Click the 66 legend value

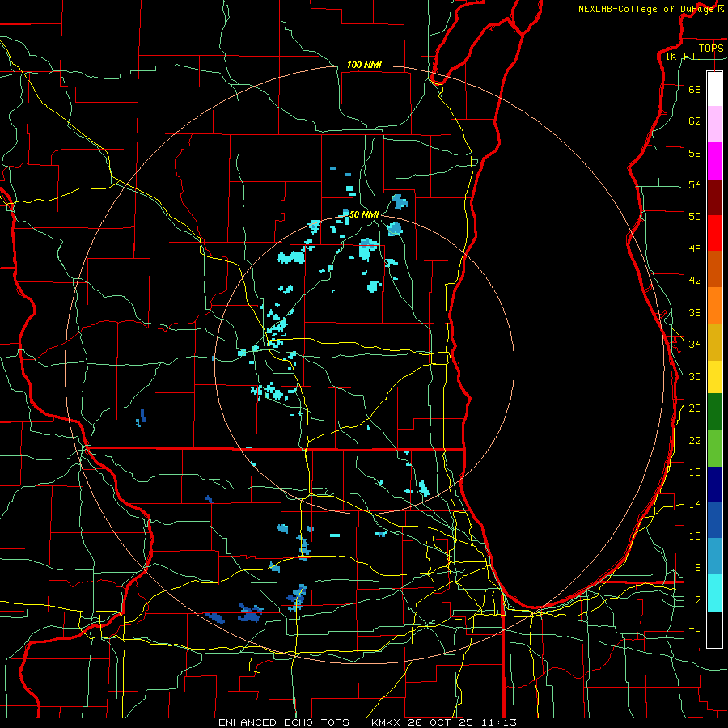point(695,89)
